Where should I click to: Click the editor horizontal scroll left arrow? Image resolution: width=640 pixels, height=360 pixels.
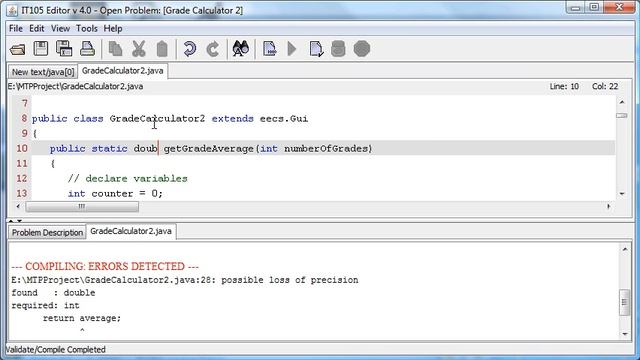18,207
